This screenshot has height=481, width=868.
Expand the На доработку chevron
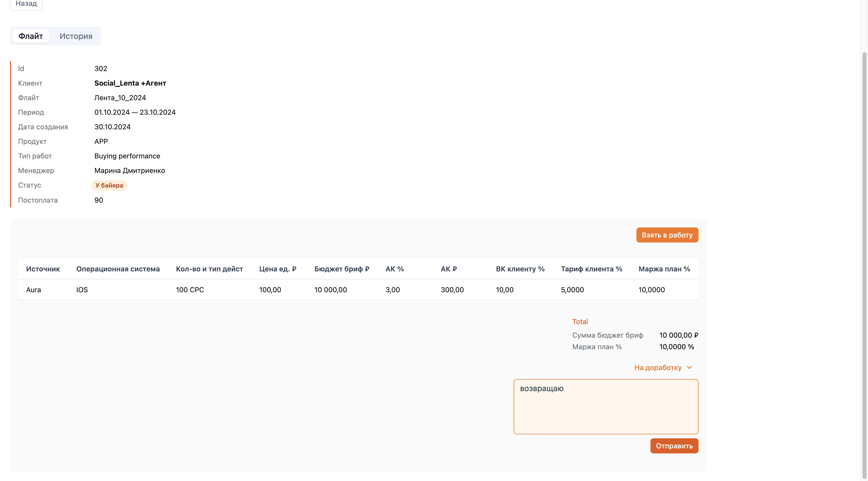point(689,368)
